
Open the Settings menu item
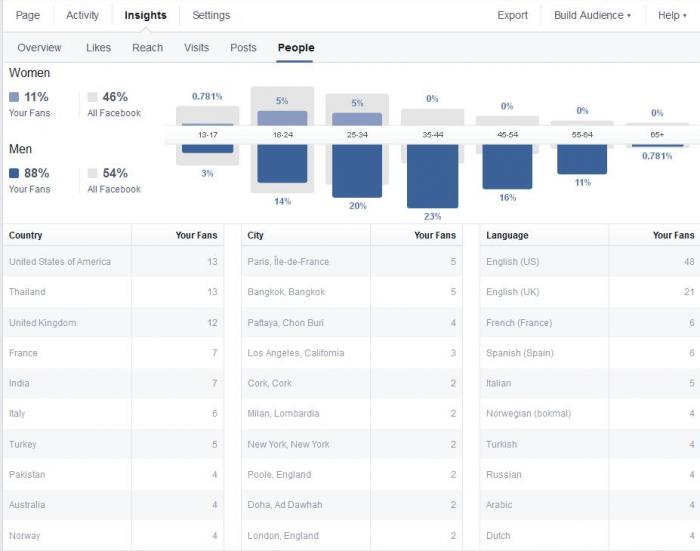(x=211, y=15)
